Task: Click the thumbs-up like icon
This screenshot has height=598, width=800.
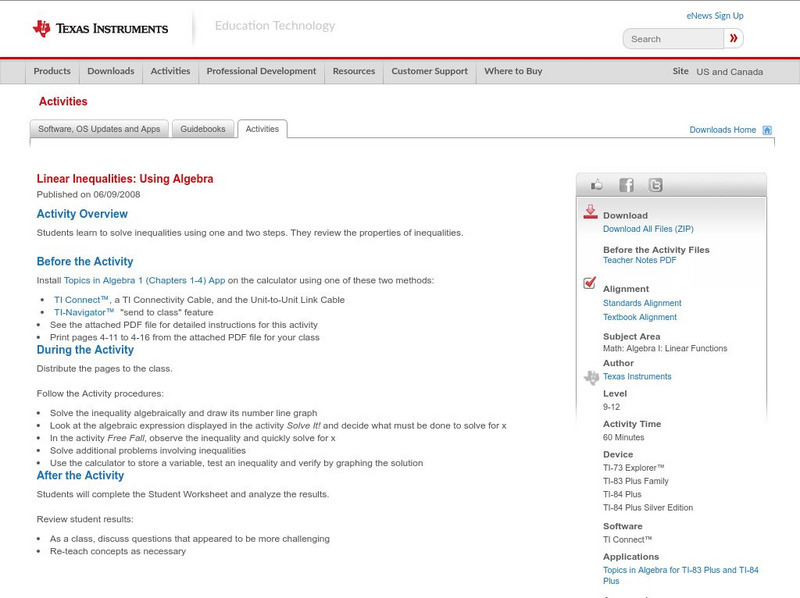Action: (x=597, y=185)
